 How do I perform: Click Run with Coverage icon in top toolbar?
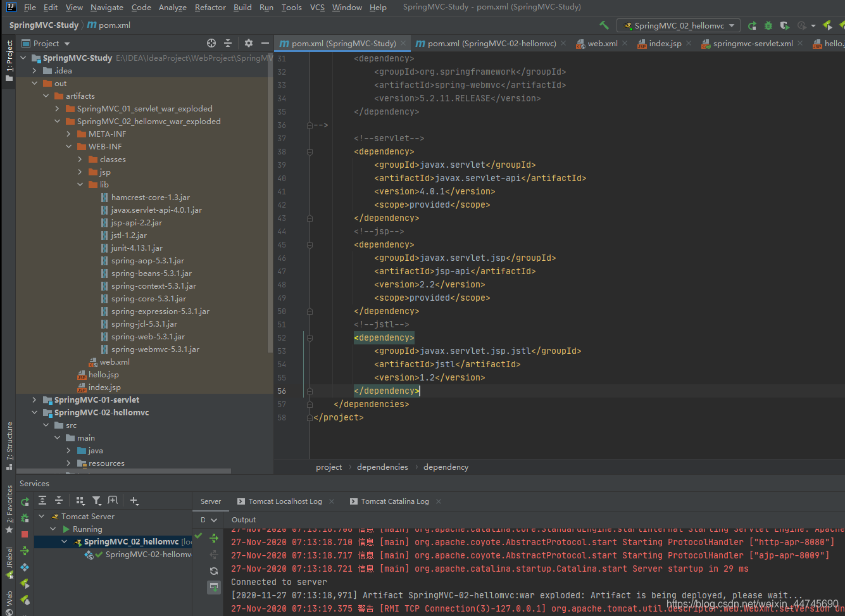click(x=785, y=25)
